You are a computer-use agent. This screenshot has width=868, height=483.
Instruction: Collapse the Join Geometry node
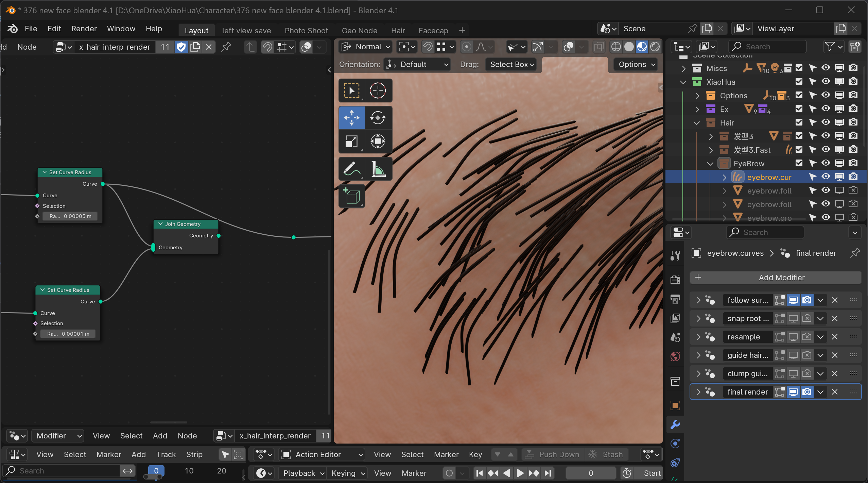[160, 224]
